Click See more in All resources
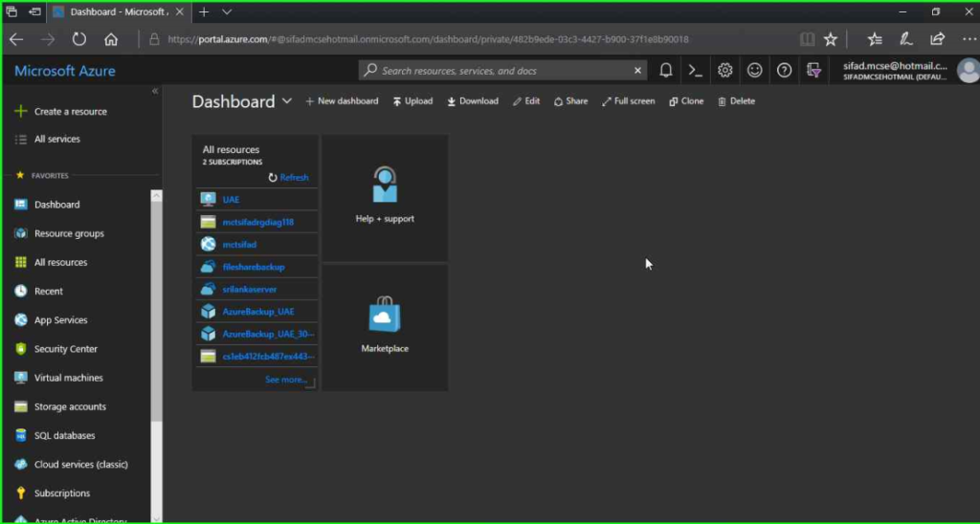980x524 pixels. click(x=285, y=379)
